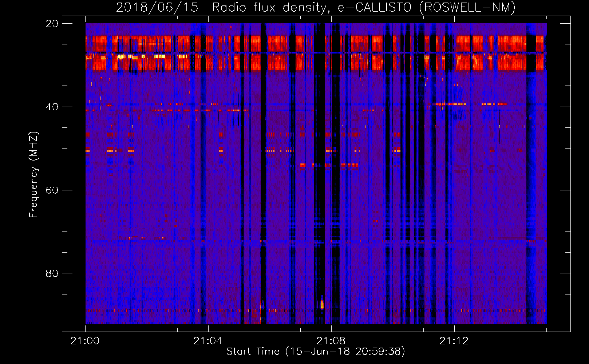Click the '60' frequency tick label

52,190
